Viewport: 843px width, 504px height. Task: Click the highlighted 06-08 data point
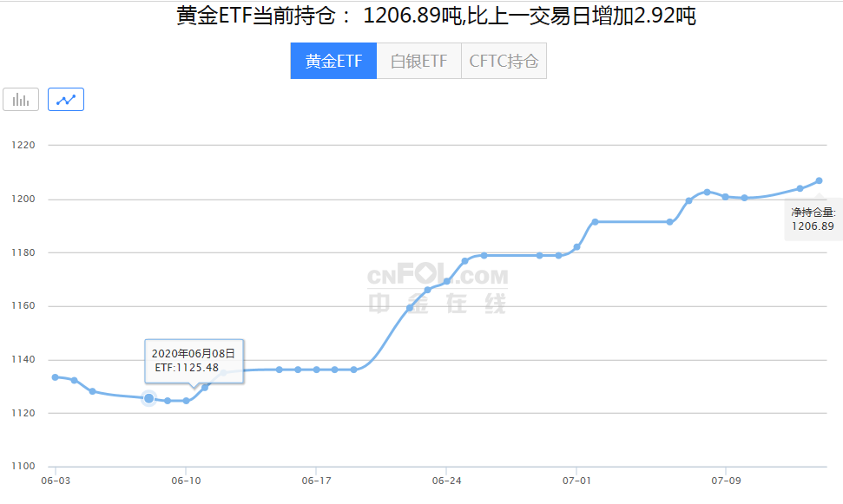149,398
